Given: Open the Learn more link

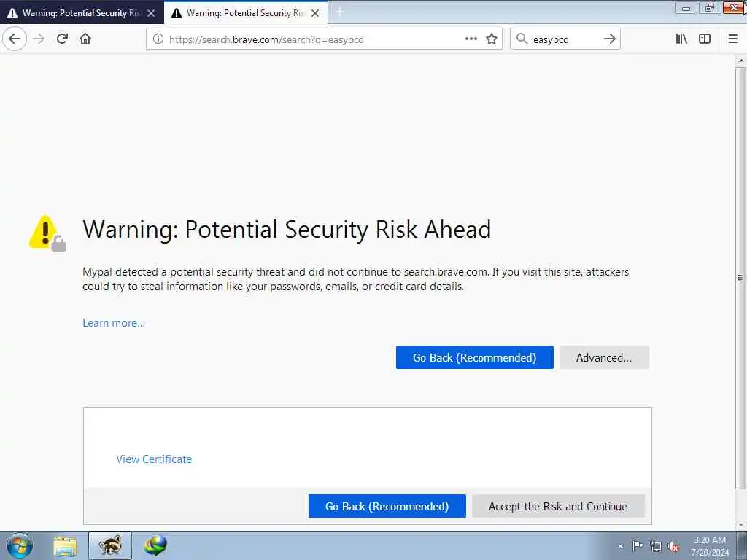Looking at the screenshot, I should pos(114,323).
